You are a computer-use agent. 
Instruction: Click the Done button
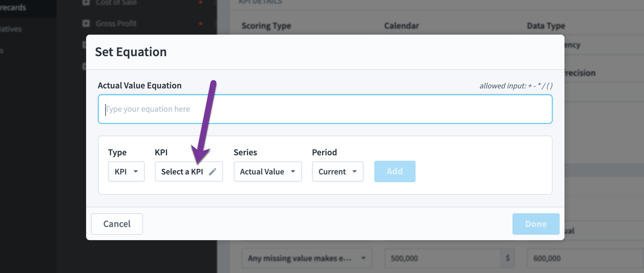pos(536,224)
